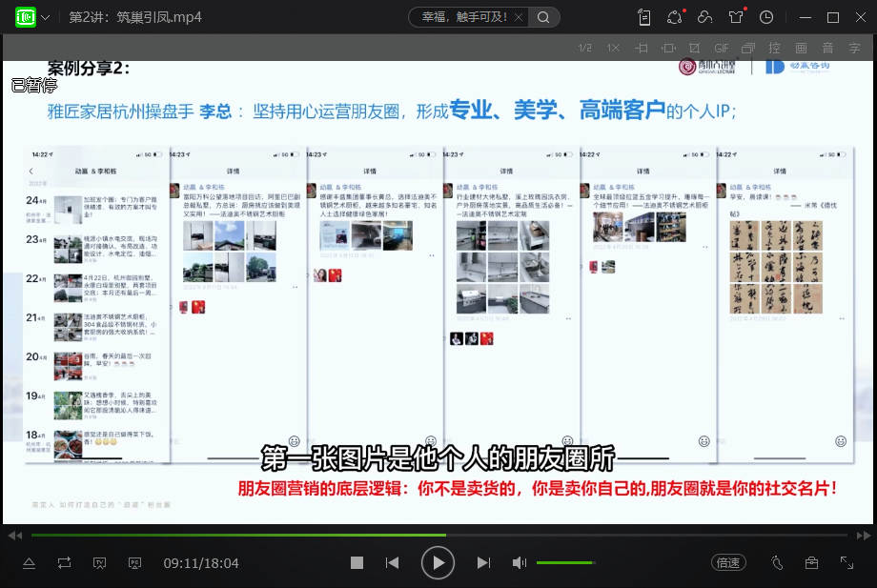
Task: Click the aspect ratio stretch icon
Action: click(668, 48)
